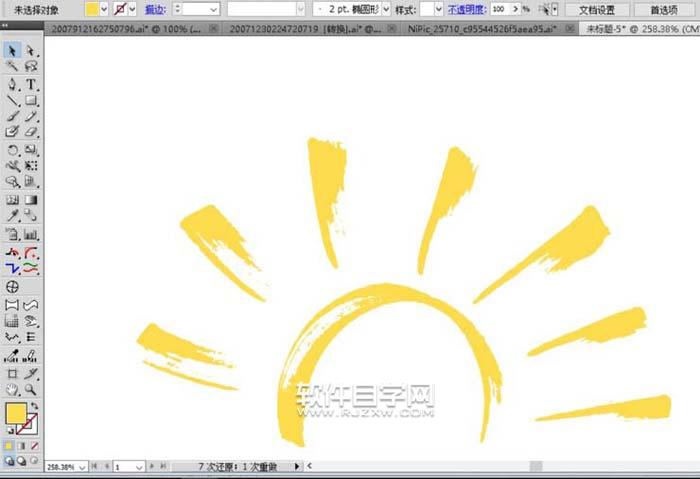Choose the Perspective Grid tool

[31, 182]
